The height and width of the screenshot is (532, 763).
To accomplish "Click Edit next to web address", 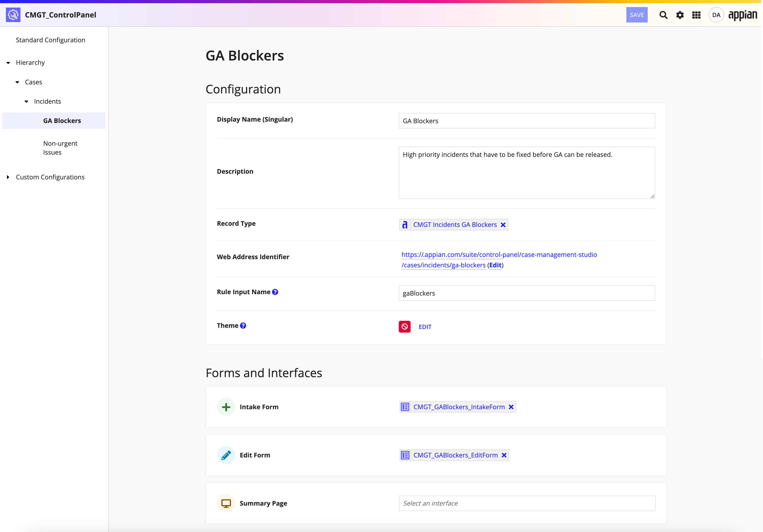I will click(x=495, y=265).
